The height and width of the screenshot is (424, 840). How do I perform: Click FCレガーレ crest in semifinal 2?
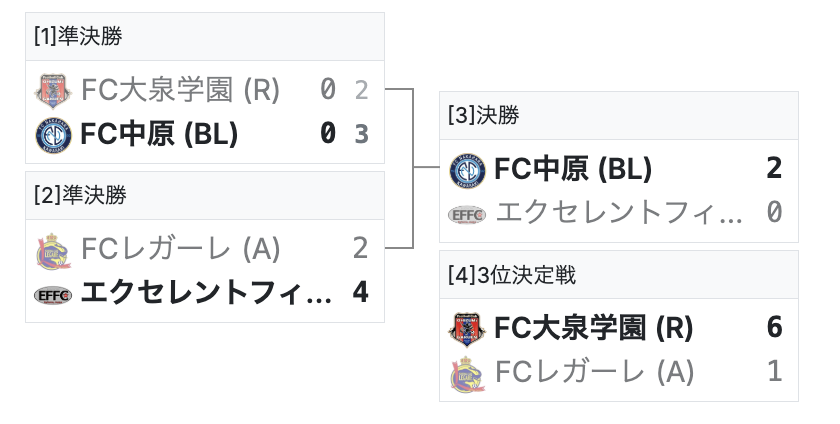[x=54, y=248]
